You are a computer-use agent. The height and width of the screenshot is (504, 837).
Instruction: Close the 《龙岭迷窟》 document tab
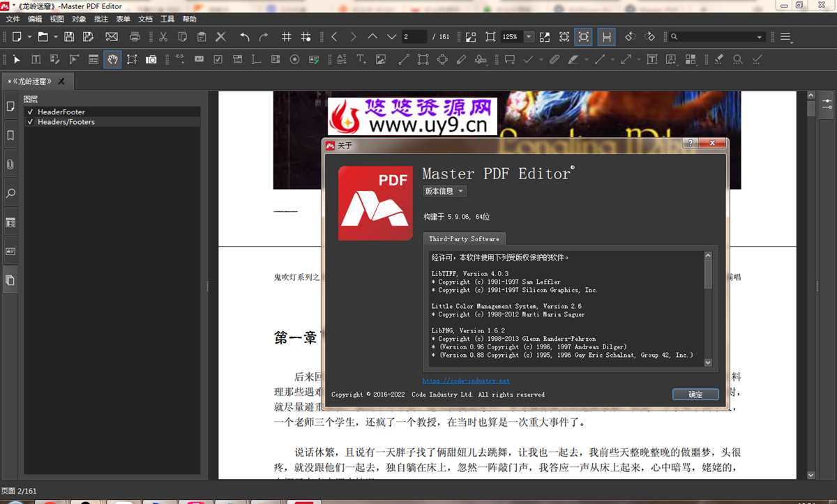point(61,82)
